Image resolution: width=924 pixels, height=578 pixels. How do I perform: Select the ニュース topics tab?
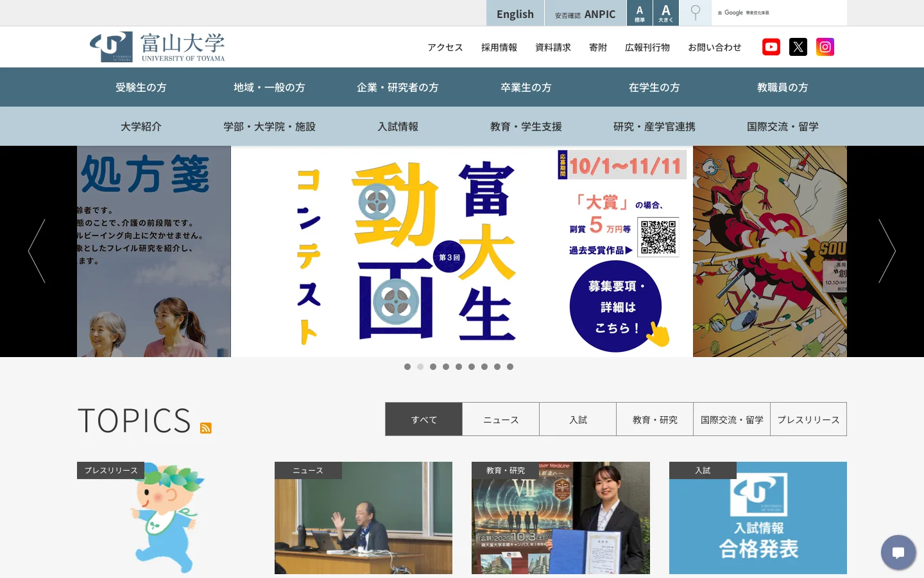click(x=501, y=419)
